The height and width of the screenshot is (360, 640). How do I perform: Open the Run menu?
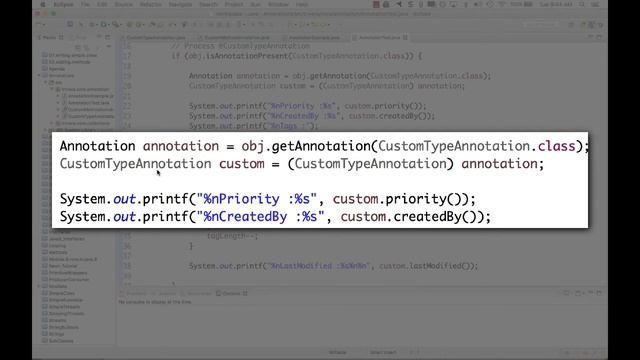point(256,4)
